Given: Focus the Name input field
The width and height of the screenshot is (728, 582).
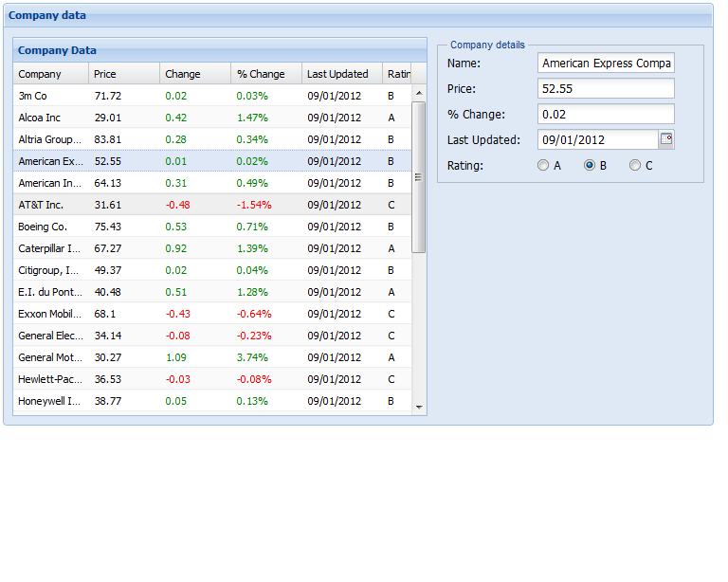Looking at the screenshot, I should click(x=606, y=63).
